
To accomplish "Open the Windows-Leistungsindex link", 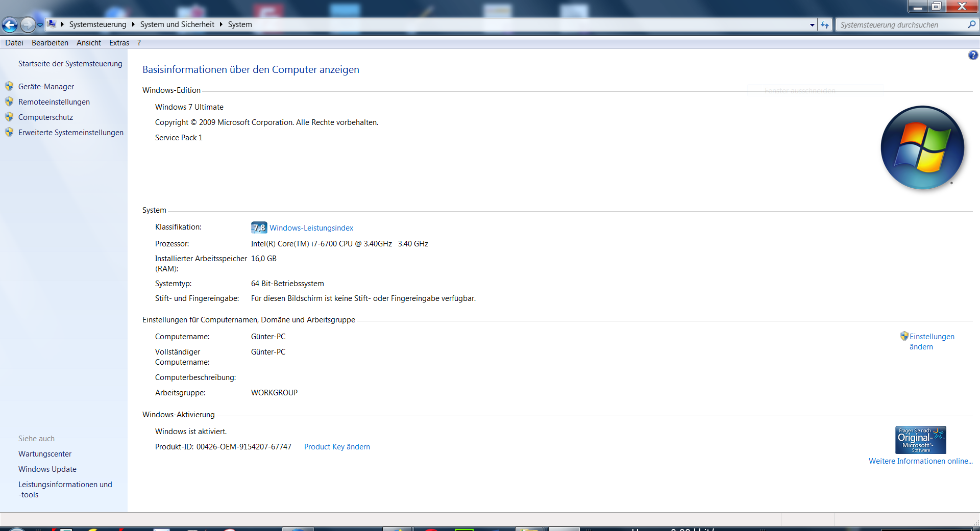I will click(x=311, y=228).
